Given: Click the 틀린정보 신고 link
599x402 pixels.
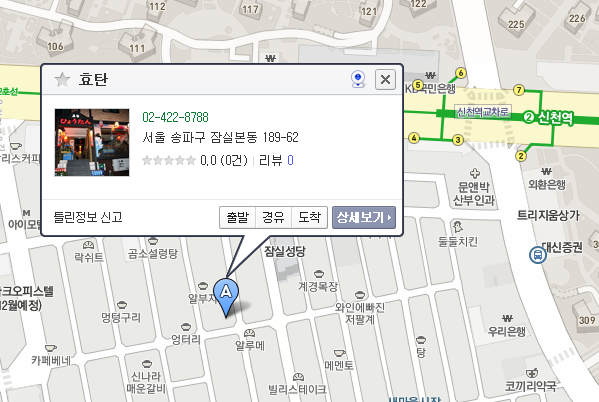Looking at the screenshot, I should point(88,217).
